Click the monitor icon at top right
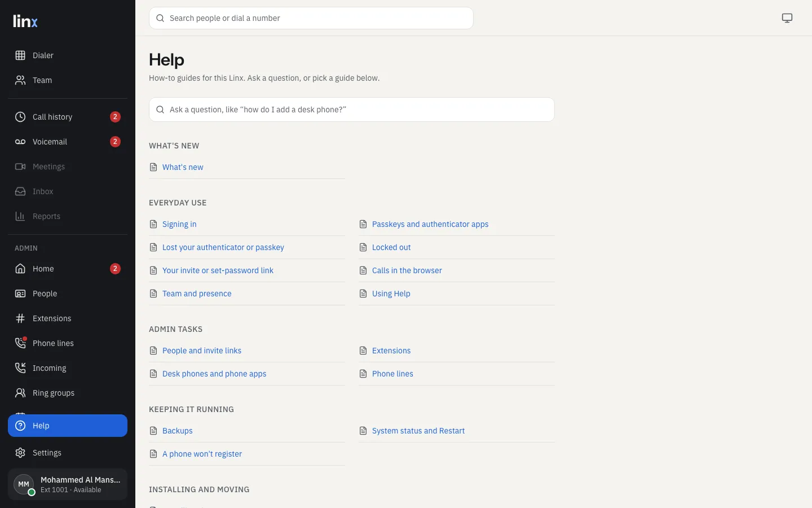This screenshot has width=812, height=508. tap(787, 18)
